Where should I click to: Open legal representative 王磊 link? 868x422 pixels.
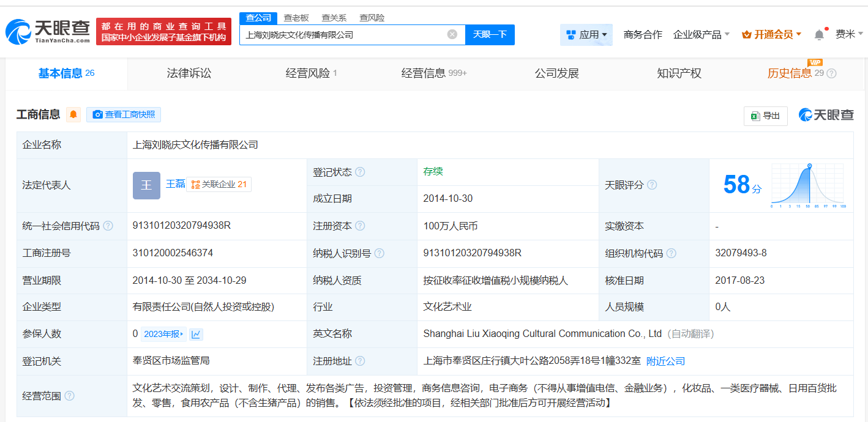[175, 184]
